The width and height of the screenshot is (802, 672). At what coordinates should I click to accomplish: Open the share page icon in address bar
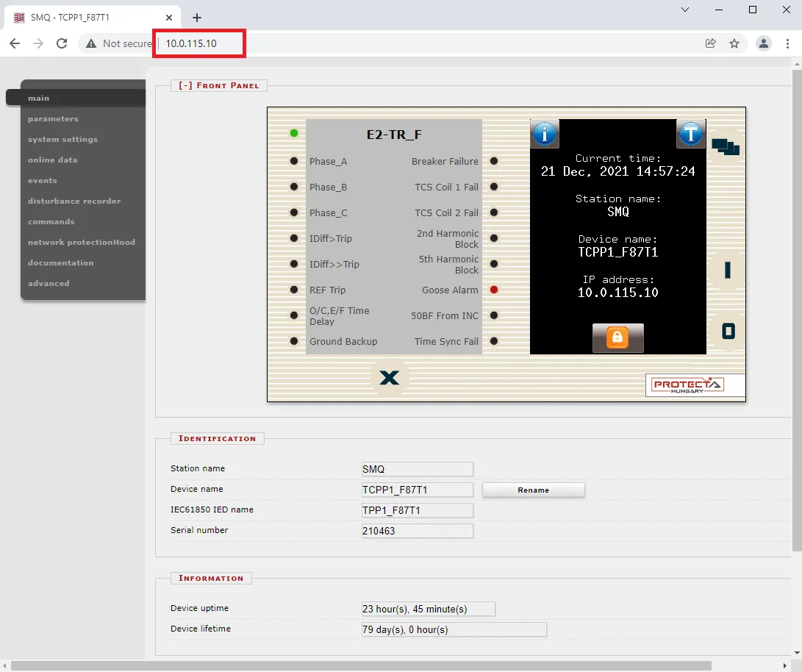710,43
